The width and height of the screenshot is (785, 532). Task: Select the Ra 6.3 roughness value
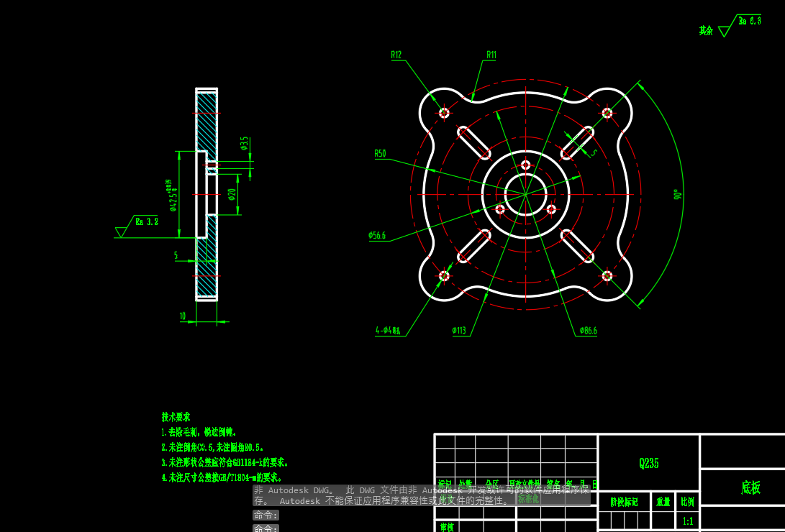point(750,21)
